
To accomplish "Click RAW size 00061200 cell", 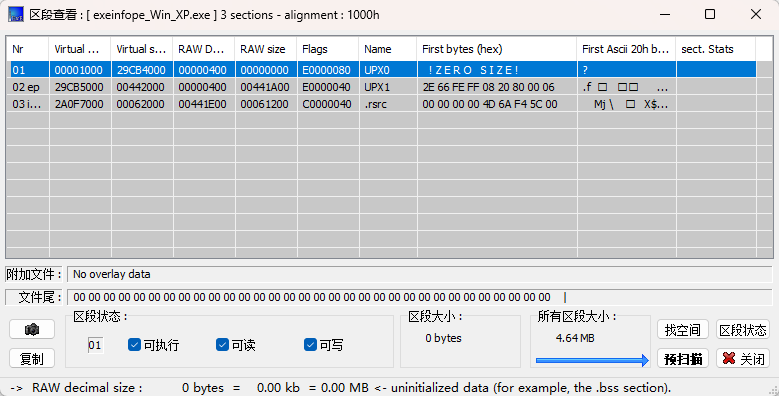I will tap(266, 104).
